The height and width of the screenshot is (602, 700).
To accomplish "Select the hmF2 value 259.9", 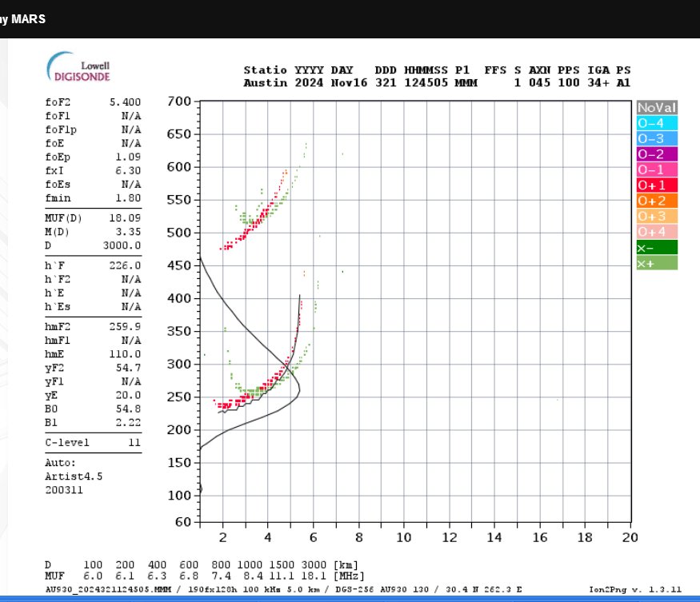I will point(125,327).
